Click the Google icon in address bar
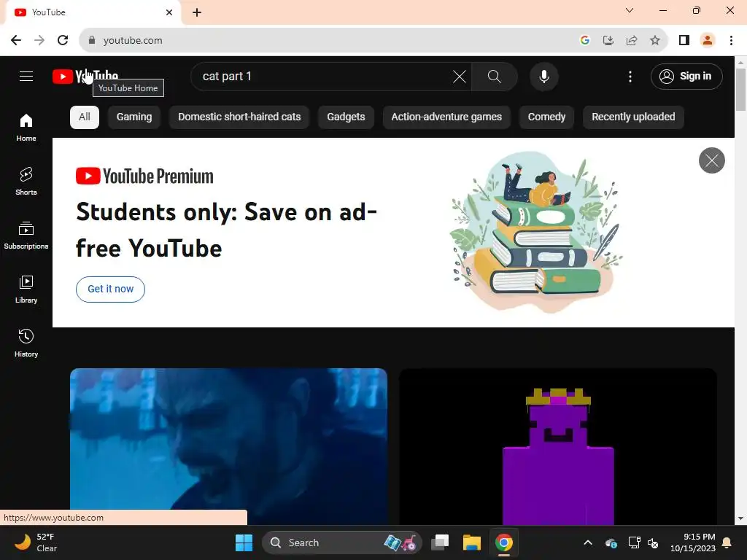The width and height of the screenshot is (747, 560). pos(585,41)
